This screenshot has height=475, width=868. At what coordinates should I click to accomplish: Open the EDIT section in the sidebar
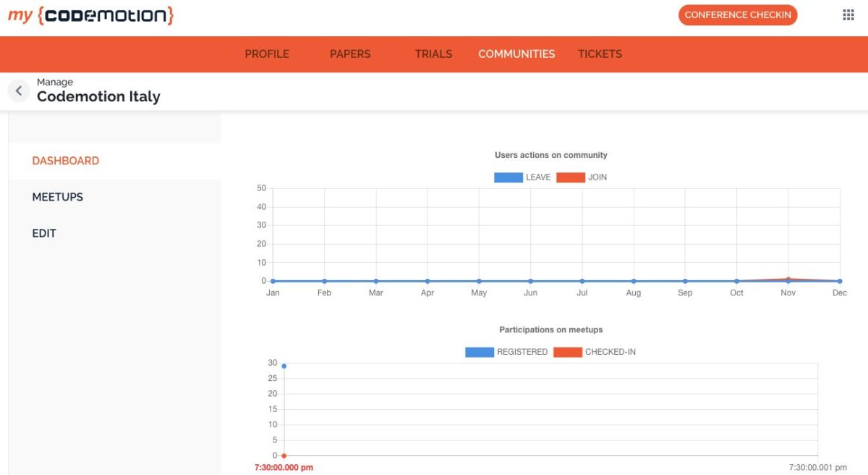[x=44, y=232]
